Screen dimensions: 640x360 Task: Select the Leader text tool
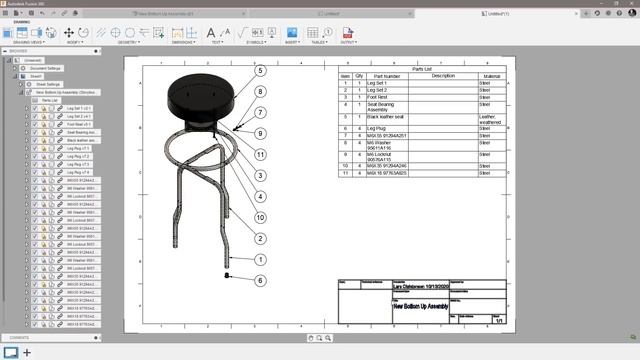pos(225,33)
